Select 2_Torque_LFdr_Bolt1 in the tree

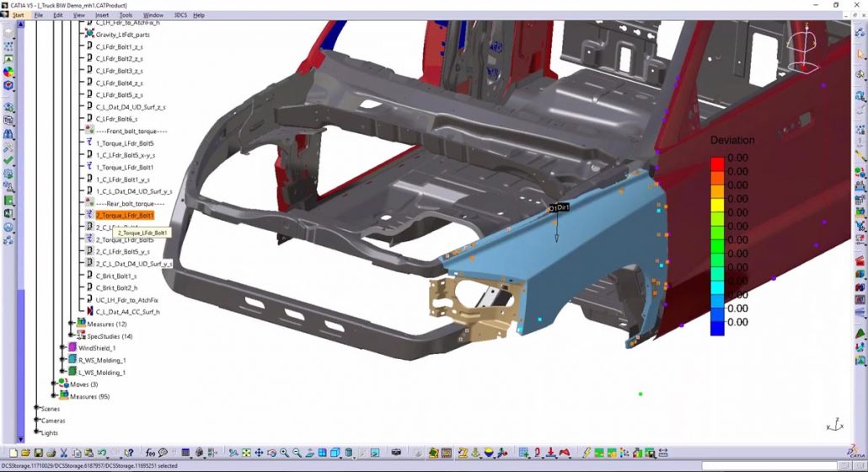tap(125, 216)
